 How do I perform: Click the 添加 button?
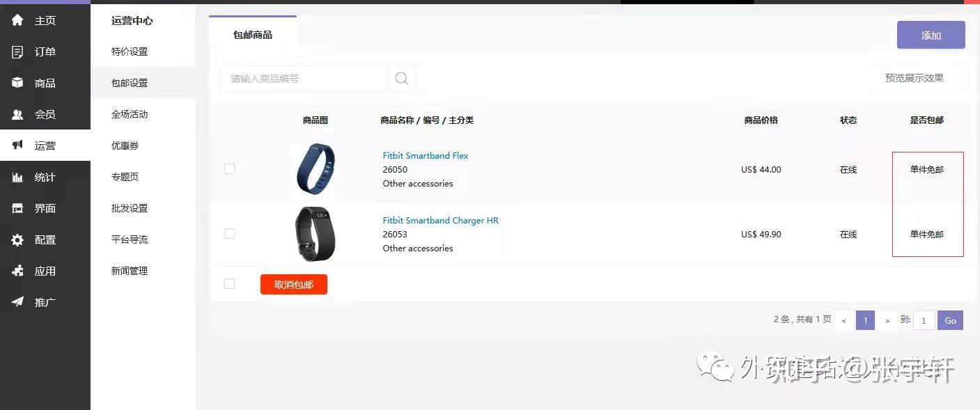931,35
